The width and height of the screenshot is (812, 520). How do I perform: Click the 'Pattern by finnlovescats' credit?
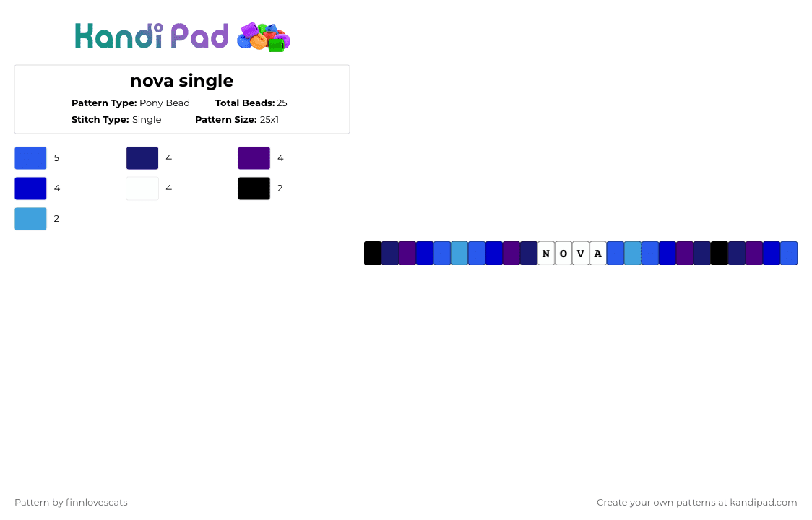[71, 503]
